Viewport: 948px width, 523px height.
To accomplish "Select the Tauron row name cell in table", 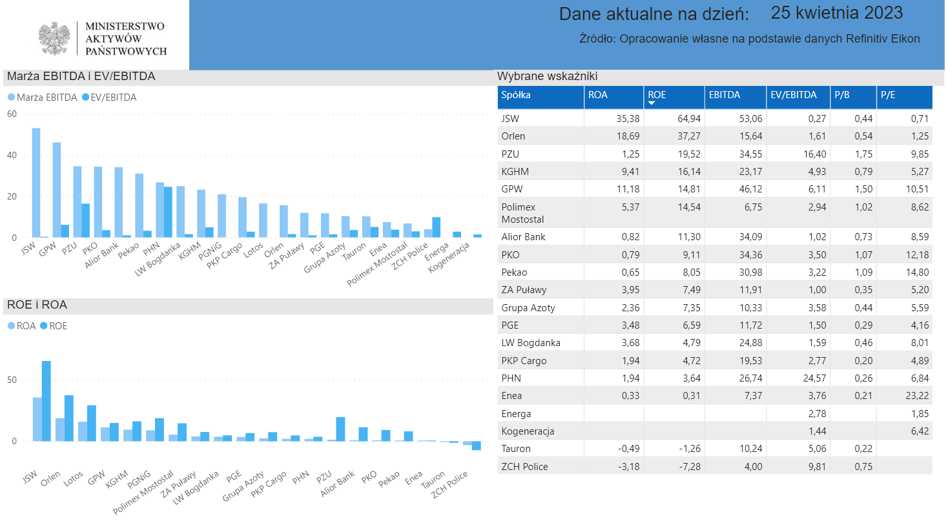I will (x=541, y=449).
